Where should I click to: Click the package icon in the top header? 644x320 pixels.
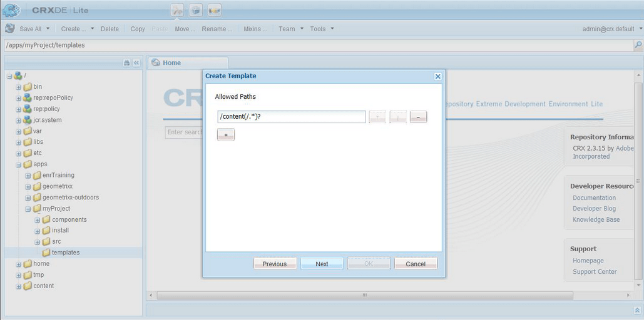pos(196,11)
